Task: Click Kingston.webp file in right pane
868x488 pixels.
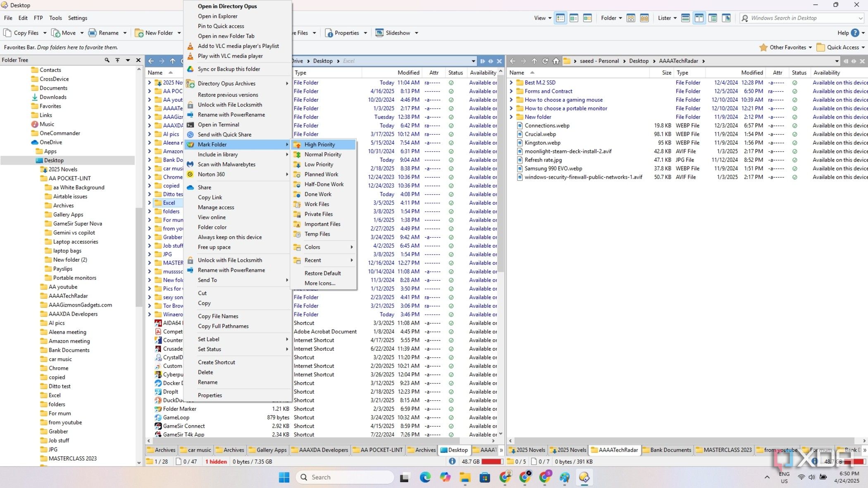Action: pos(542,143)
